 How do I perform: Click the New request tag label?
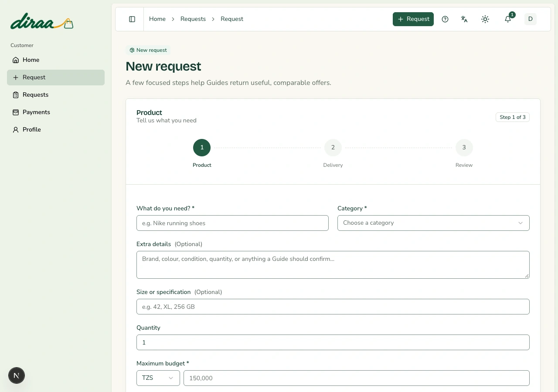click(148, 50)
